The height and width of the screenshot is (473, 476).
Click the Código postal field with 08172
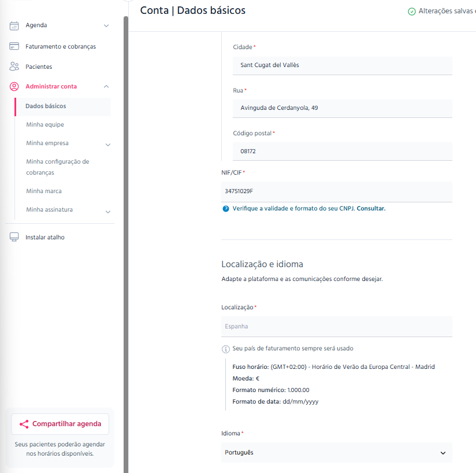click(343, 151)
